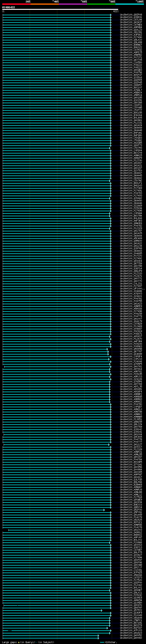The width and height of the screenshot is (146, 644).
Task: Select hit label UniRef100_C6TNE6
Action: point(131,25)
